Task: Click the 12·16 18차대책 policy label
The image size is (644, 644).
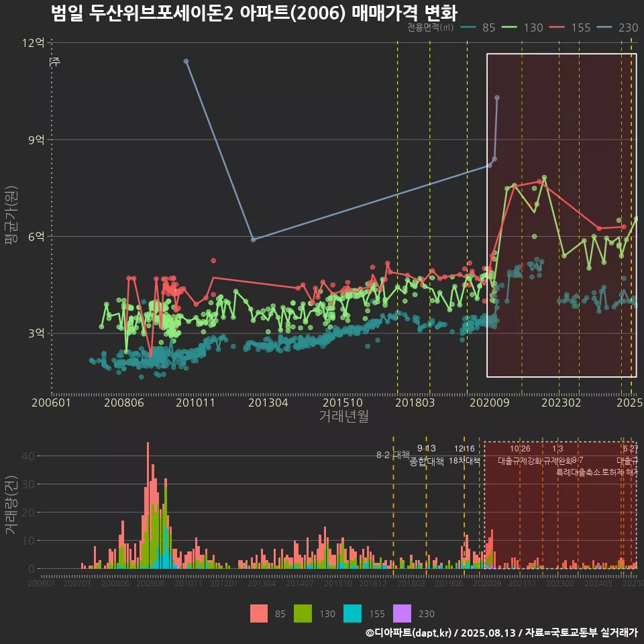Action: [464, 455]
